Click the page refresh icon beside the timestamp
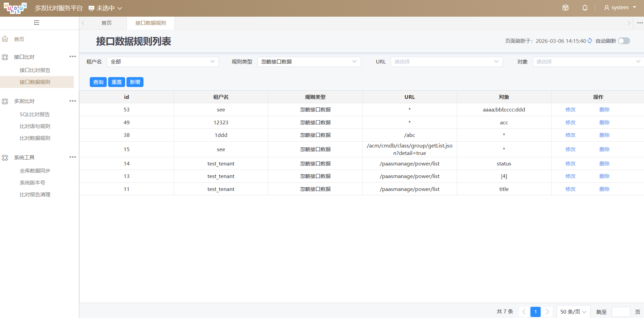 590,41
